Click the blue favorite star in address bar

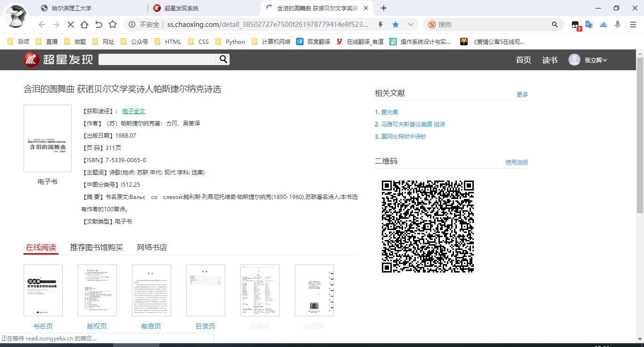(396, 25)
